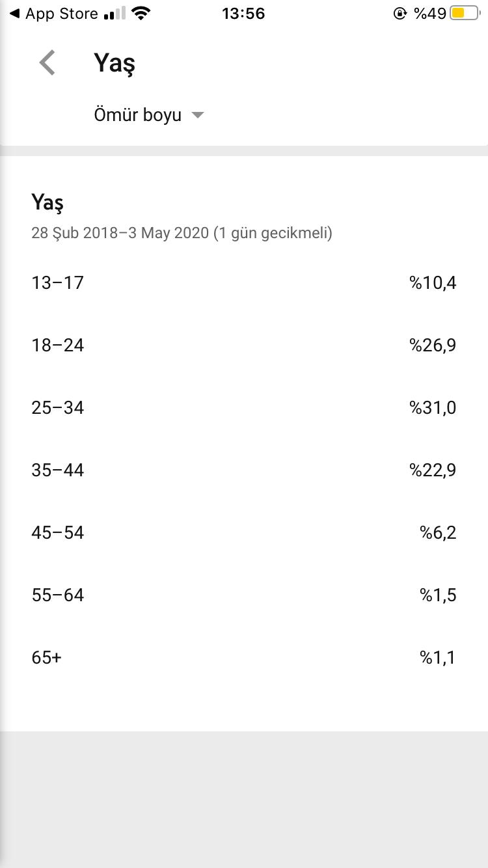Open the Ömür boyu period dropdown
This screenshot has height=868, width=488.
(149, 115)
